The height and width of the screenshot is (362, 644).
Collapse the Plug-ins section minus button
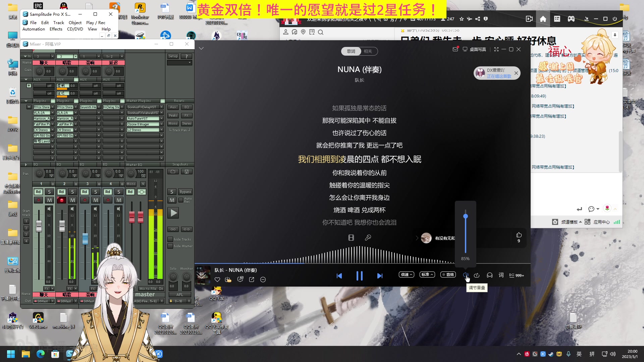click(29, 107)
